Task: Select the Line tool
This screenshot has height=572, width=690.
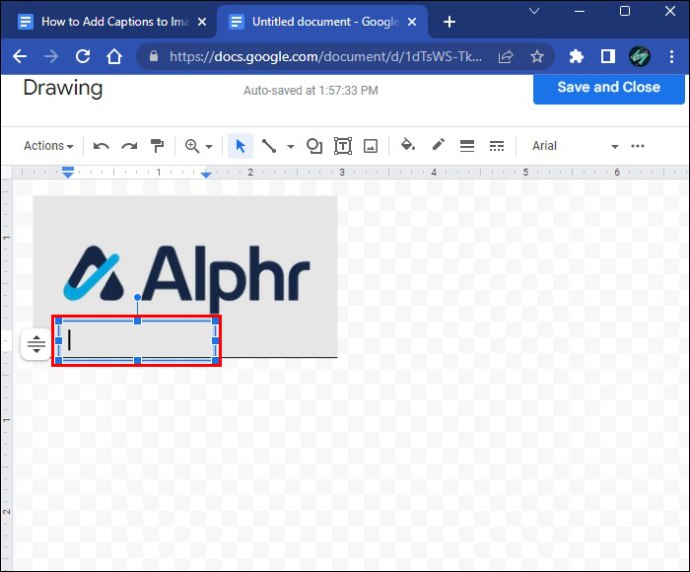Action: coord(269,146)
